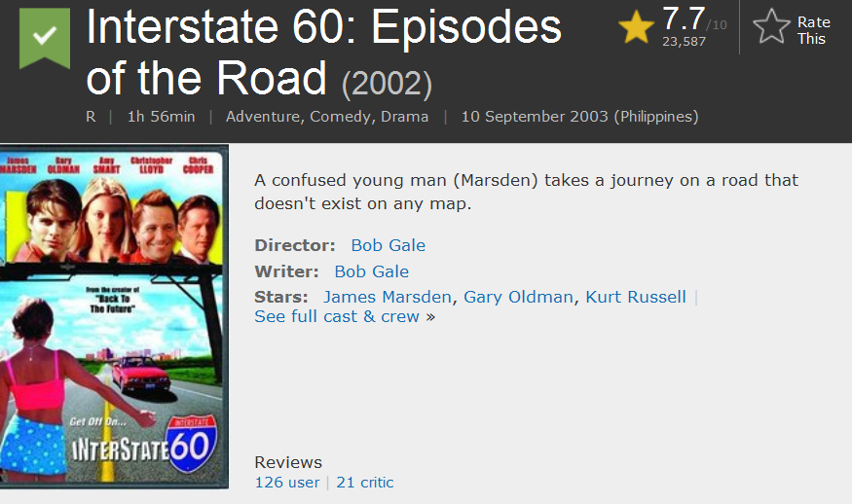Toggle the green watchlist checkmark ribbon

tap(45, 36)
